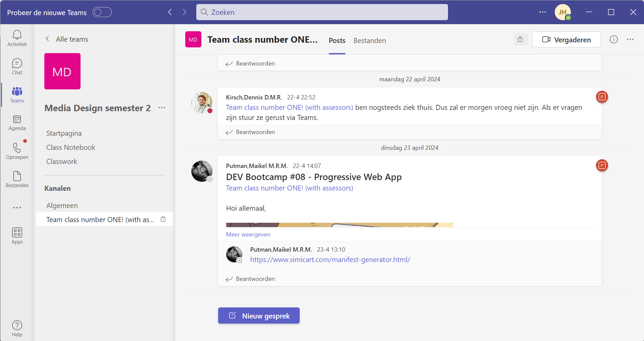Image resolution: width=644 pixels, height=341 pixels.
Task: Select the Algemeen channel
Action: 62,206
